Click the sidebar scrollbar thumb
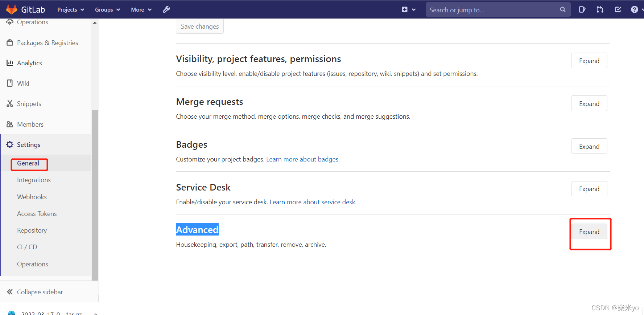 coord(95,195)
